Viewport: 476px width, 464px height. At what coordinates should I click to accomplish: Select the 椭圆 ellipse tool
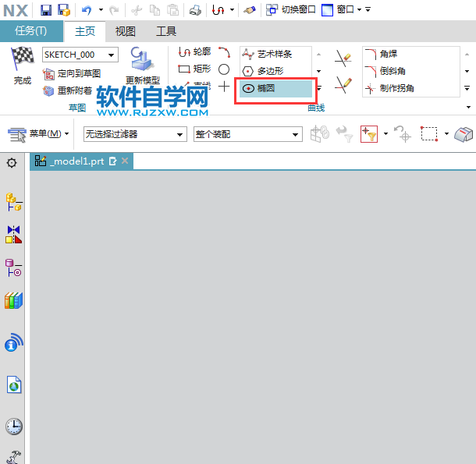[275, 89]
